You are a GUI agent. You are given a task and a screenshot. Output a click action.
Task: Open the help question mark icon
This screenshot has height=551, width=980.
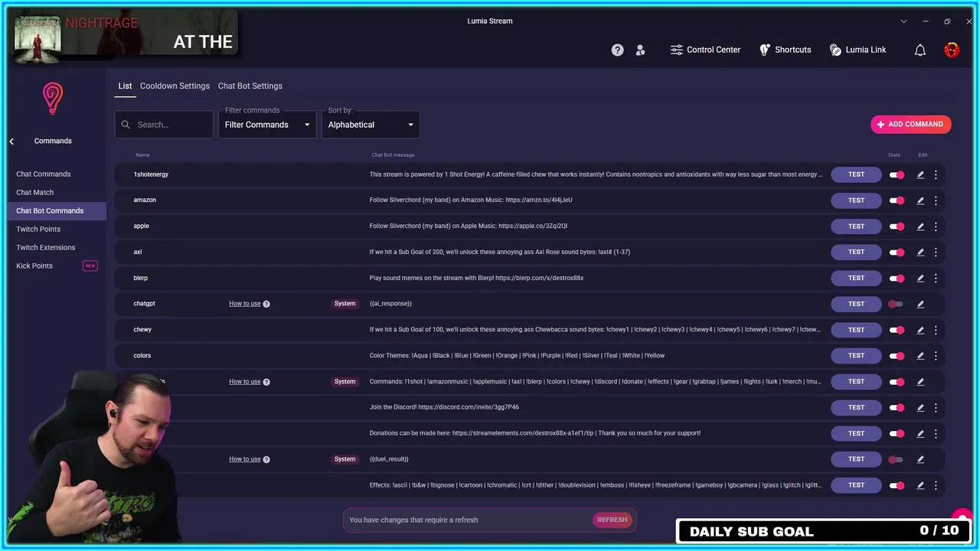pyautogui.click(x=617, y=50)
